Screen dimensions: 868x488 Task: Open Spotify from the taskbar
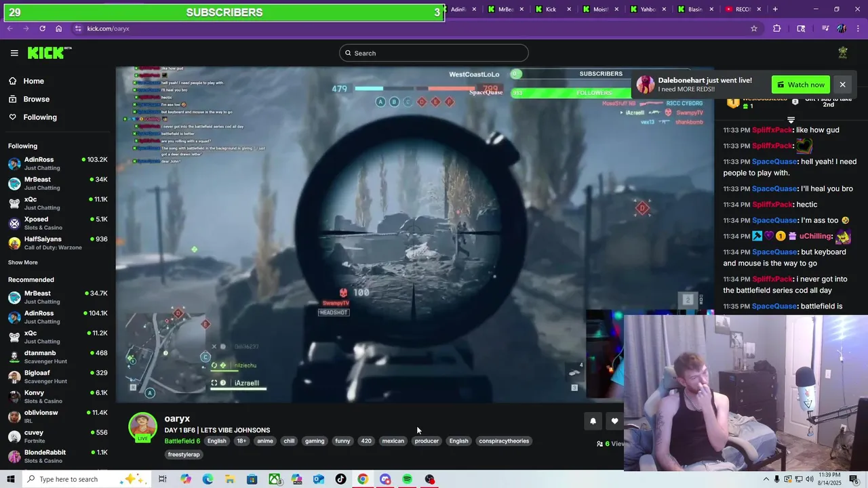coord(407,479)
